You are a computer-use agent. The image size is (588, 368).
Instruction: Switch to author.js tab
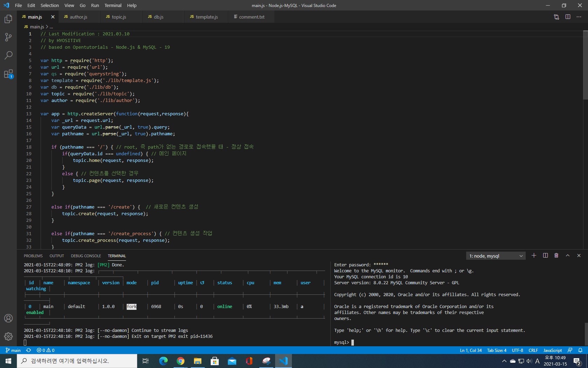coord(78,17)
